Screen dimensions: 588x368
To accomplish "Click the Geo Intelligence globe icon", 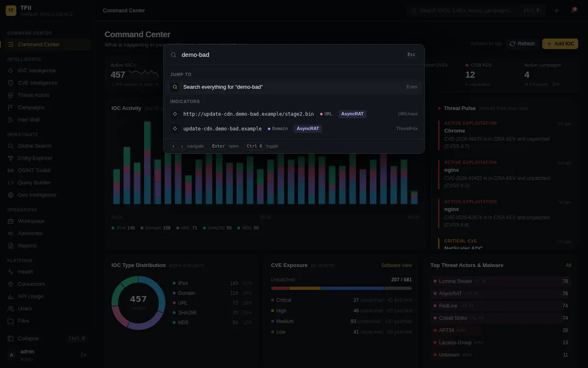I will pyautogui.click(x=11, y=195).
